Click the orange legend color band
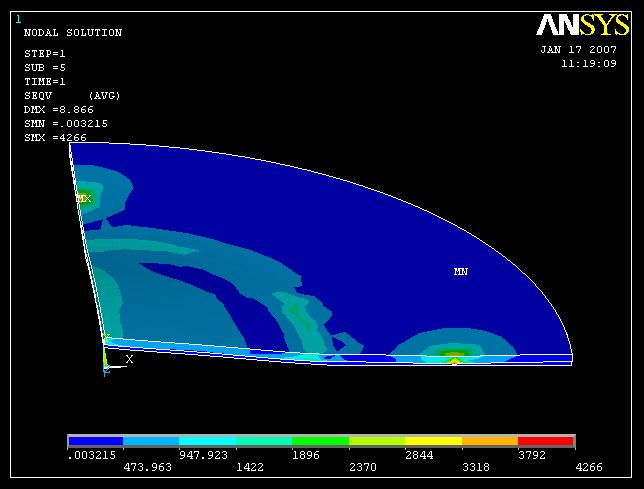 pyautogui.click(x=490, y=441)
